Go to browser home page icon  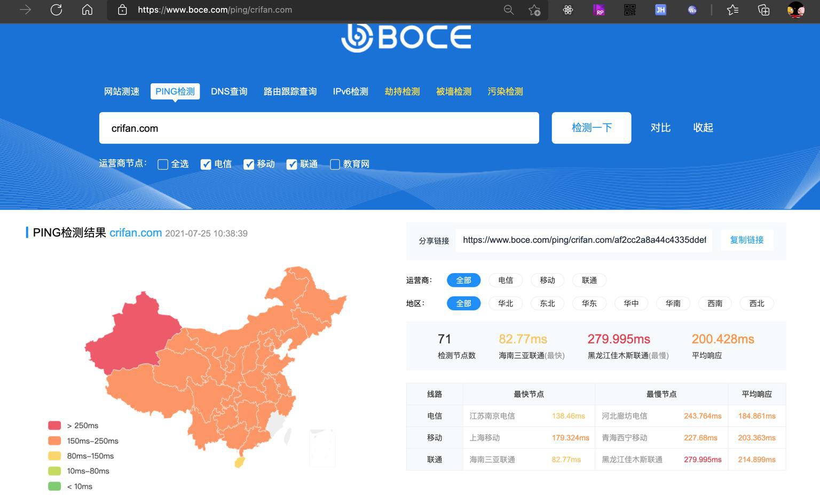tap(87, 10)
